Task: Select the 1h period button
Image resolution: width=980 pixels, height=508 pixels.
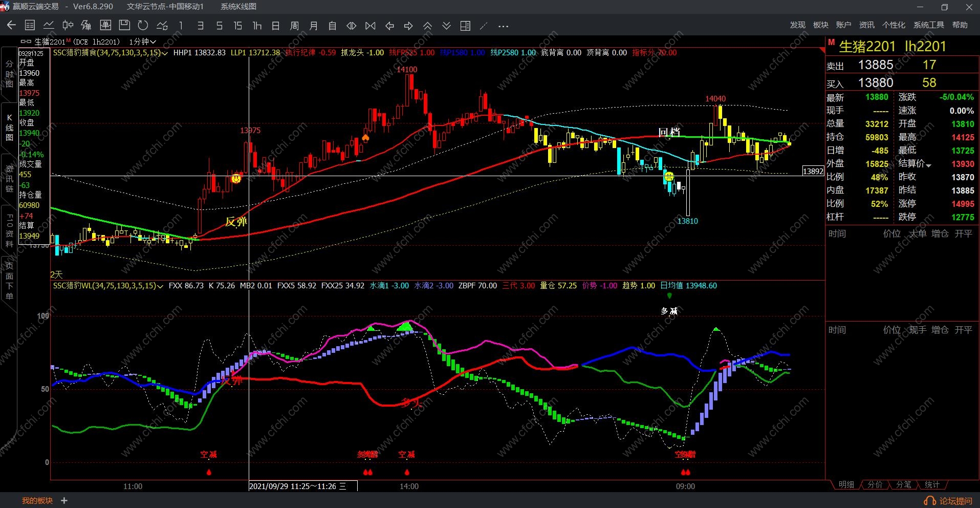Action: pos(257,26)
